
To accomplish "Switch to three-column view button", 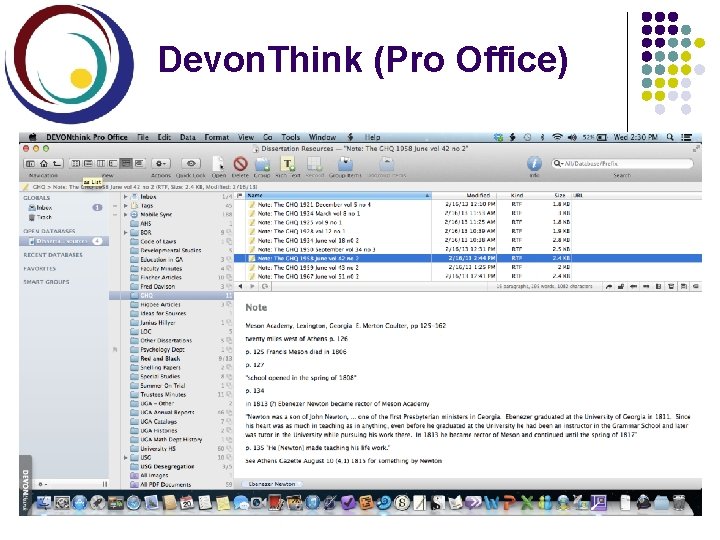I will 101,163.
